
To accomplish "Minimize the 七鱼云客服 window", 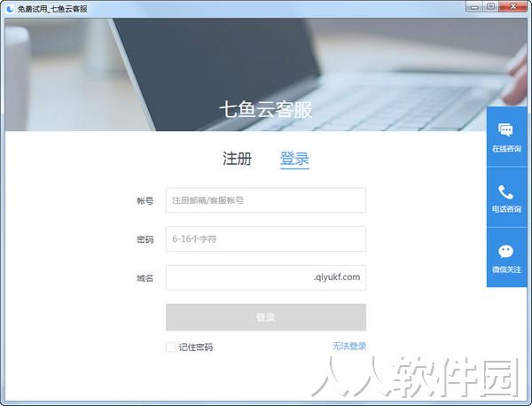I will click(x=474, y=7).
